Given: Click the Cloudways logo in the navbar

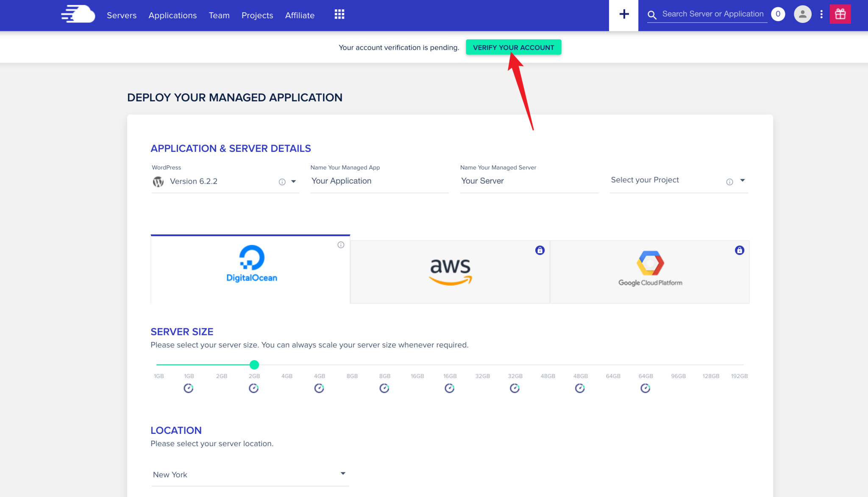Looking at the screenshot, I should [78, 14].
